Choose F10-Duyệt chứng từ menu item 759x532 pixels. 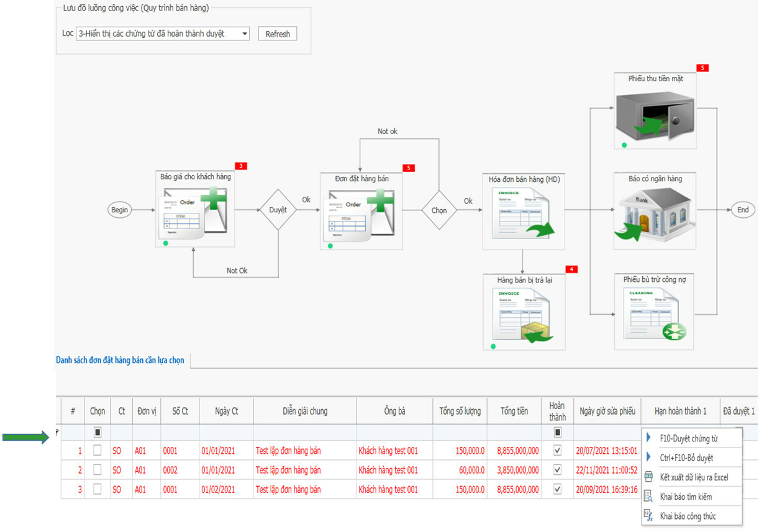pyautogui.click(x=688, y=439)
